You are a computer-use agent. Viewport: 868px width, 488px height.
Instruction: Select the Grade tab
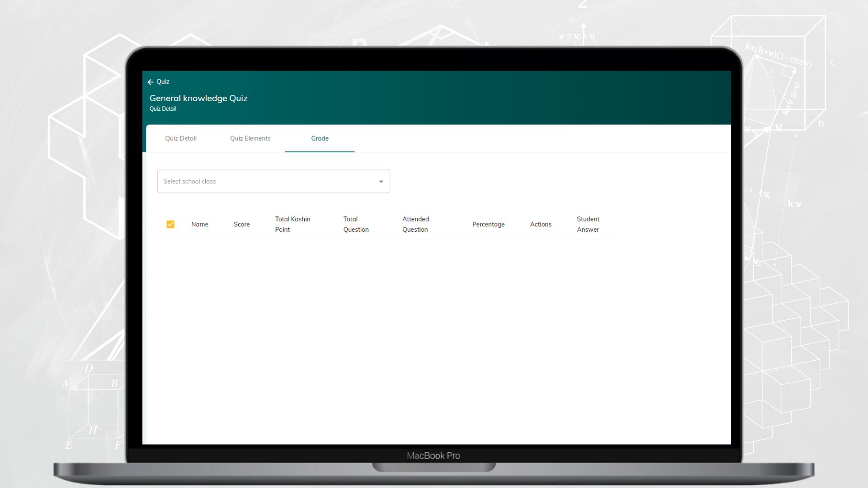click(x=320, y=138)
